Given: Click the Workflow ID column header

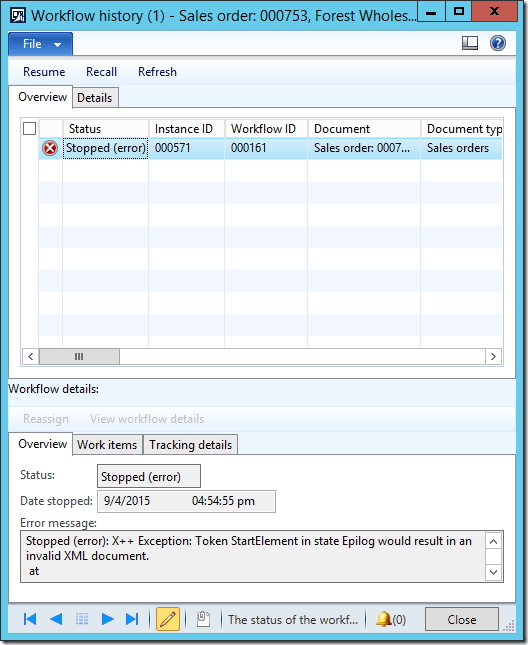Looking at the screenshot, I should point(266,129).
